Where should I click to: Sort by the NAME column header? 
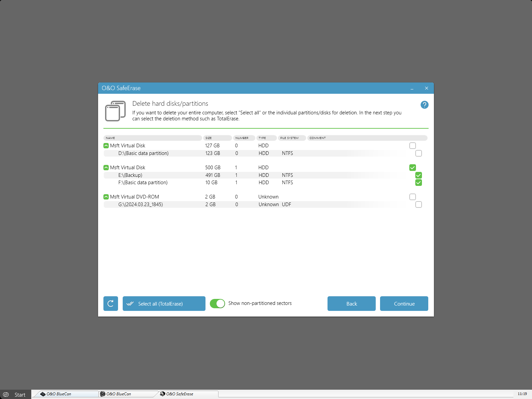tap(153, 138)
